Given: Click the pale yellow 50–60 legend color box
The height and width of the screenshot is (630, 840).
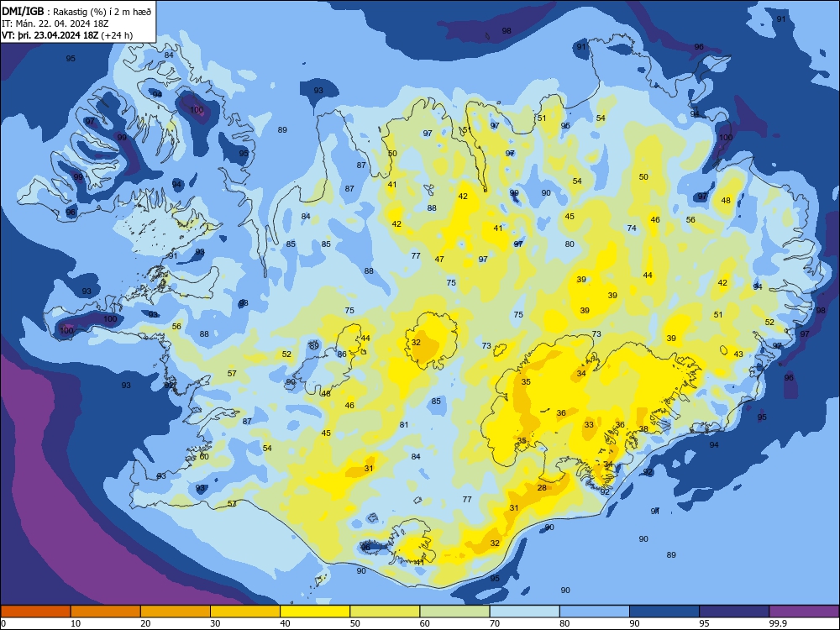Looking at the screenshot, I should point(386,612).
